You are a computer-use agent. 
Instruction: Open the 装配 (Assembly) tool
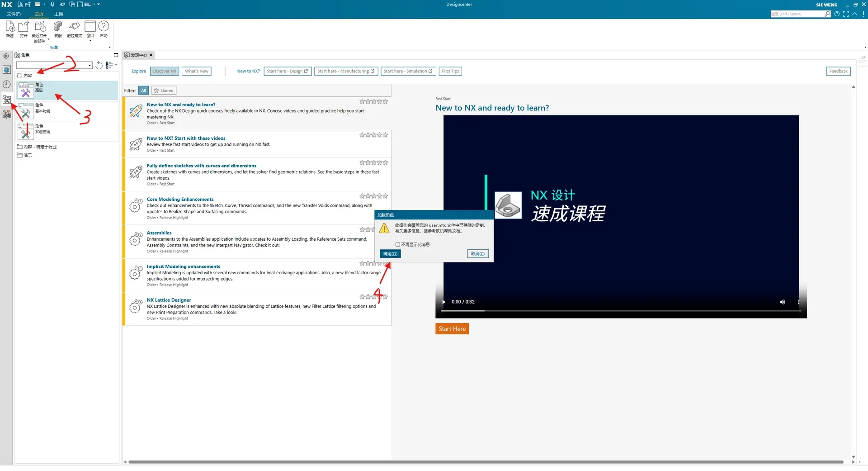pos(58,28)
